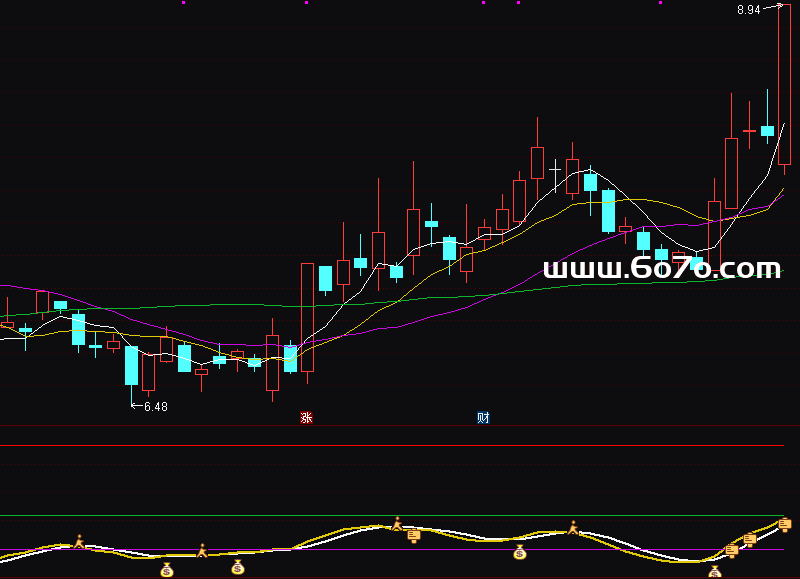Click the 6.48 low price label
Screen dimensions: 800x579
pyautogui.click(x=155, y=407)
